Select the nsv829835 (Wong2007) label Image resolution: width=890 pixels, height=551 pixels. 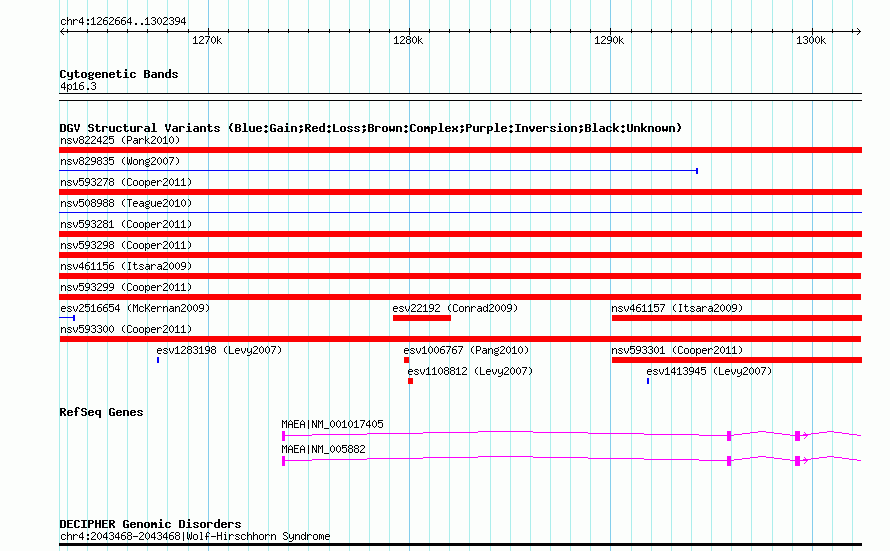coord(120,161)
